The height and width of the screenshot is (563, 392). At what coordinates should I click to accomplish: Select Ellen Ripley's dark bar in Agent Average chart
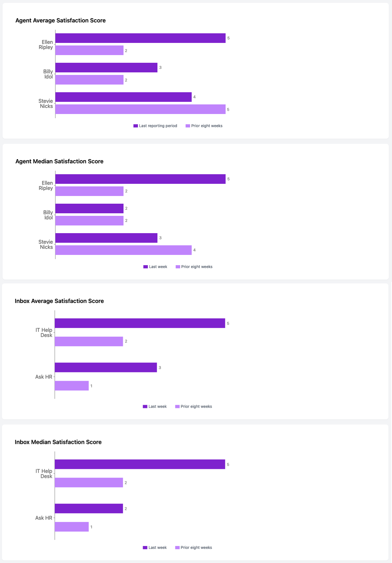140,38
